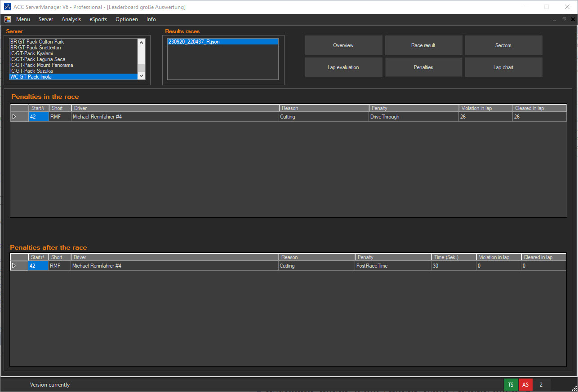The width and height of the screenshot is (578, 392).
Task: Click the app icon left of Menu
Action: (8, 19)
